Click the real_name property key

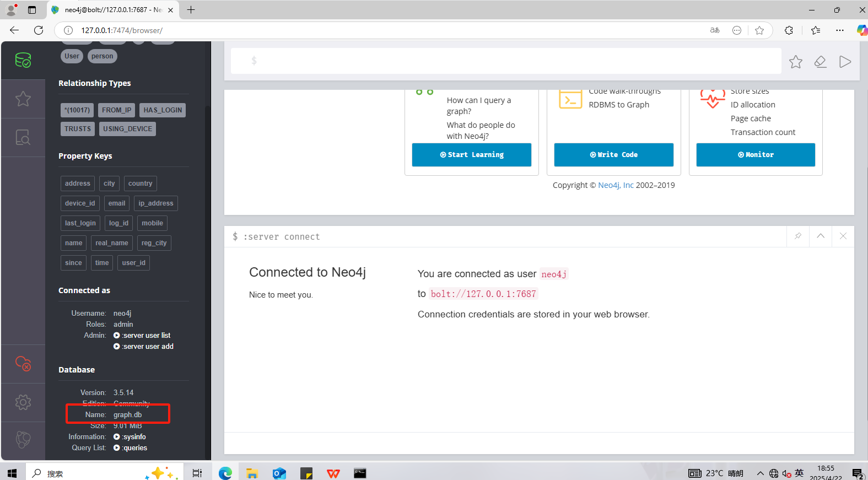click(112, 243)
